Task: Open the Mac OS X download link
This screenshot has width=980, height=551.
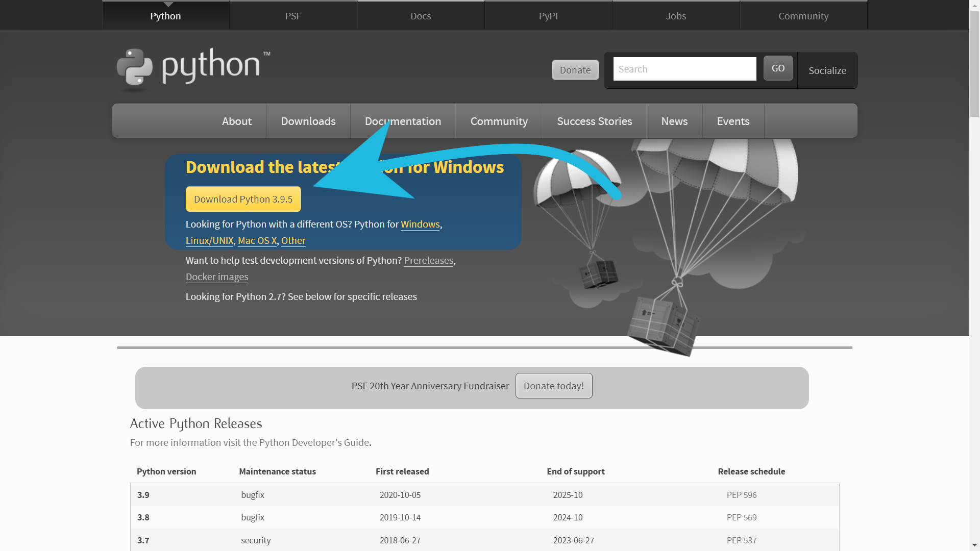Action: coord(257,241)
